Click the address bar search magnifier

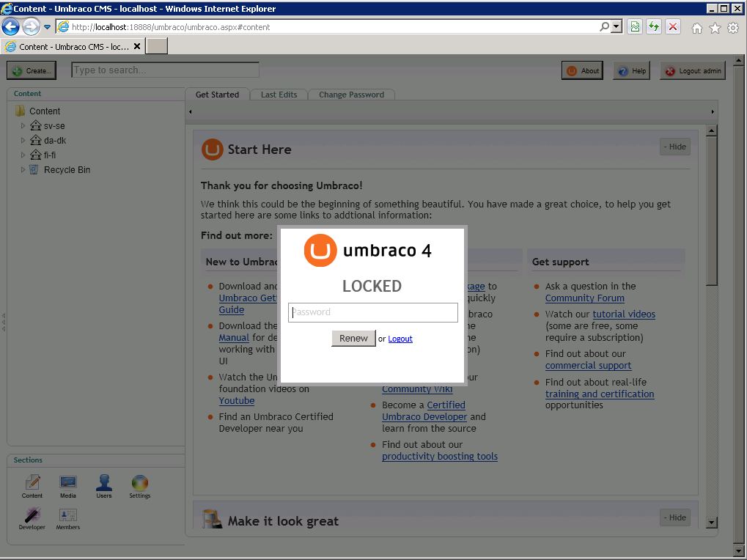[604, 26]
